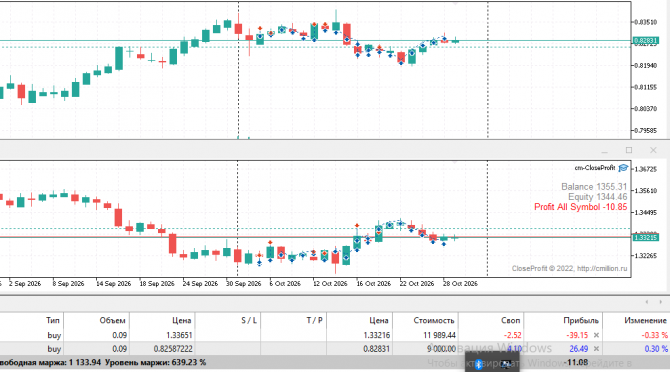Click the 1.36725 level on the lower price scale
The height and width of the screenshot is (372, 670).
click(646, 170)
